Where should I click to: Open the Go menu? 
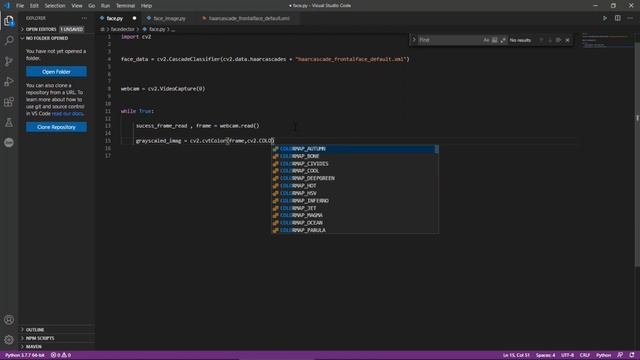coord(91,6)
